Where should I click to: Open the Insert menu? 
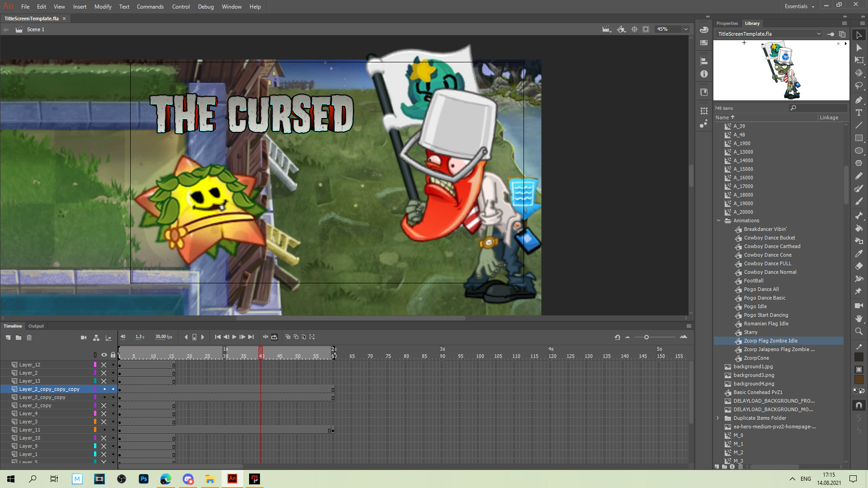click(80, 7)
